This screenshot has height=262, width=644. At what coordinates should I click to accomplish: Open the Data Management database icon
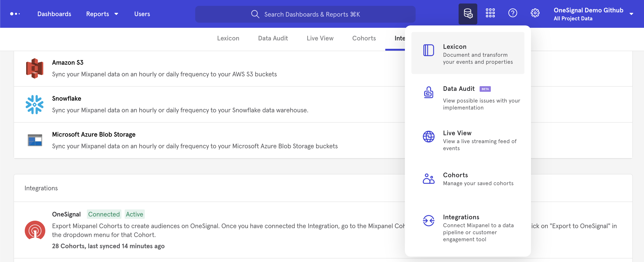468,14
